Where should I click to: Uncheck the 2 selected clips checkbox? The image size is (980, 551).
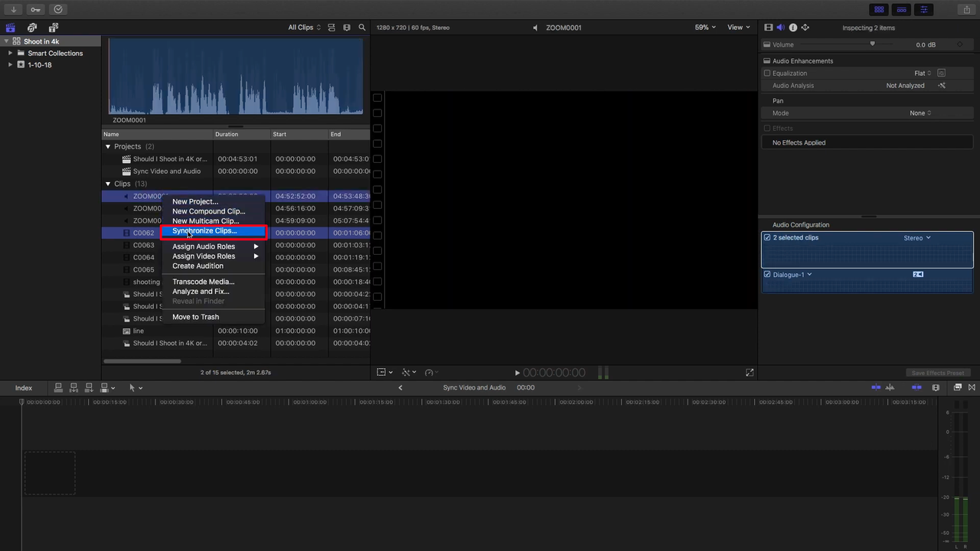tap(767, 237)
